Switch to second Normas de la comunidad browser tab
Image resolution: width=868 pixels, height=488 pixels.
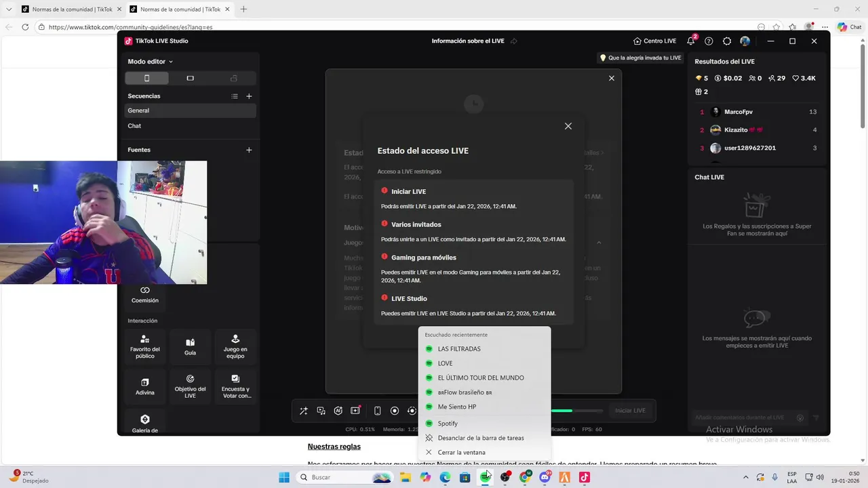pos(178,9)
